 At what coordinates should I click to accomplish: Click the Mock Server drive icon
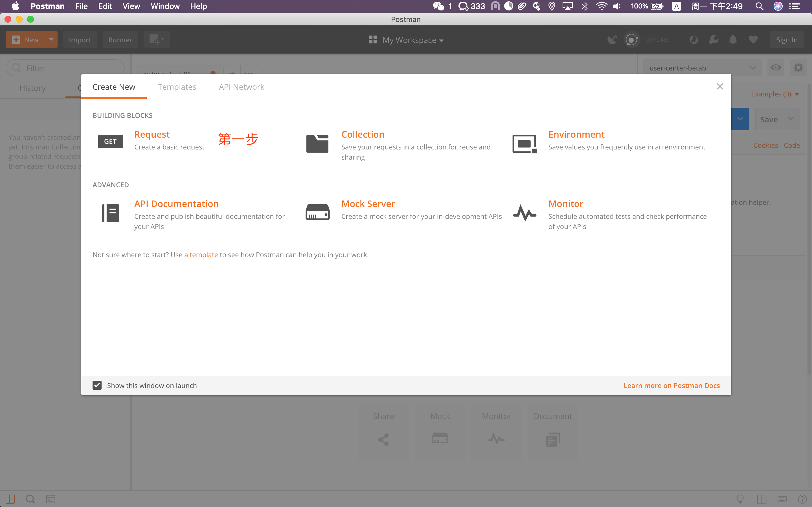317,212
